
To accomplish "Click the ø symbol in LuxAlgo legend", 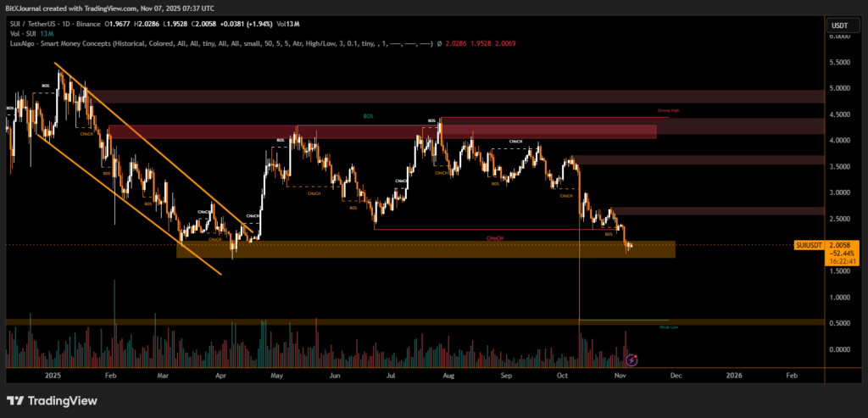I will tap(439, 42).
